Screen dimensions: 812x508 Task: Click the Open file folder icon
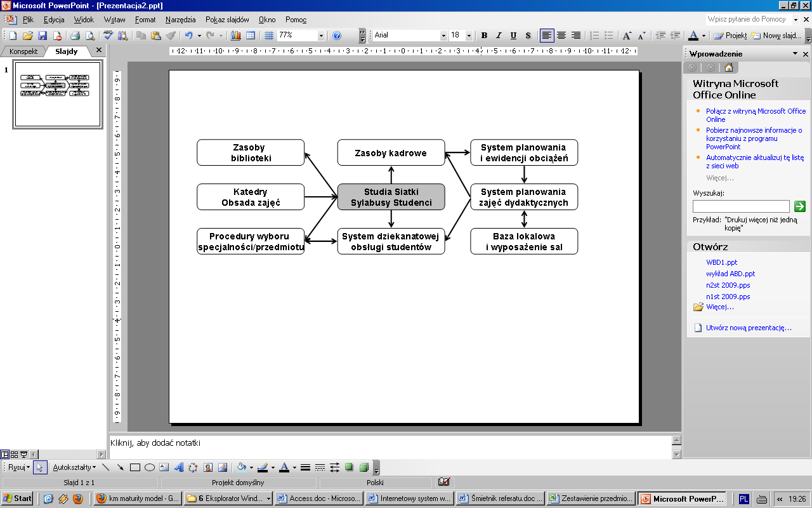pos(28,36)
